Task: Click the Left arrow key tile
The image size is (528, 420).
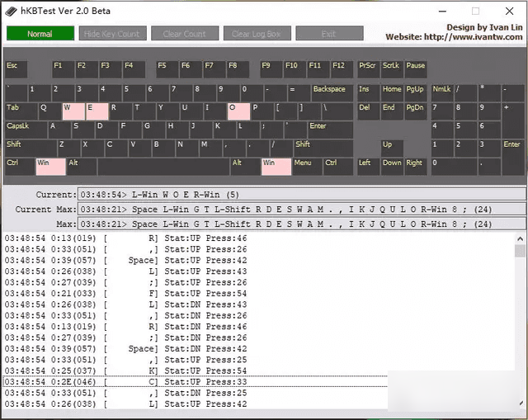Action: click(369, 167)
